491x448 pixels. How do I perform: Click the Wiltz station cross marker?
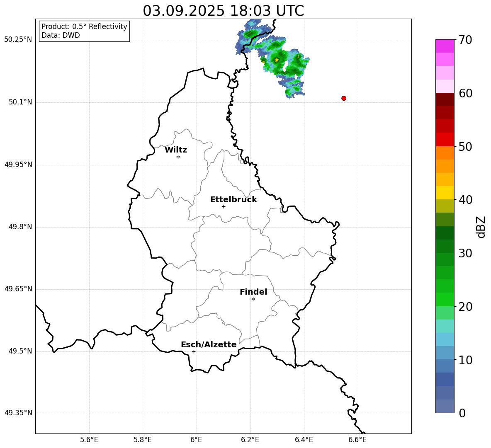pyautogui.click(x=178, y=157)
